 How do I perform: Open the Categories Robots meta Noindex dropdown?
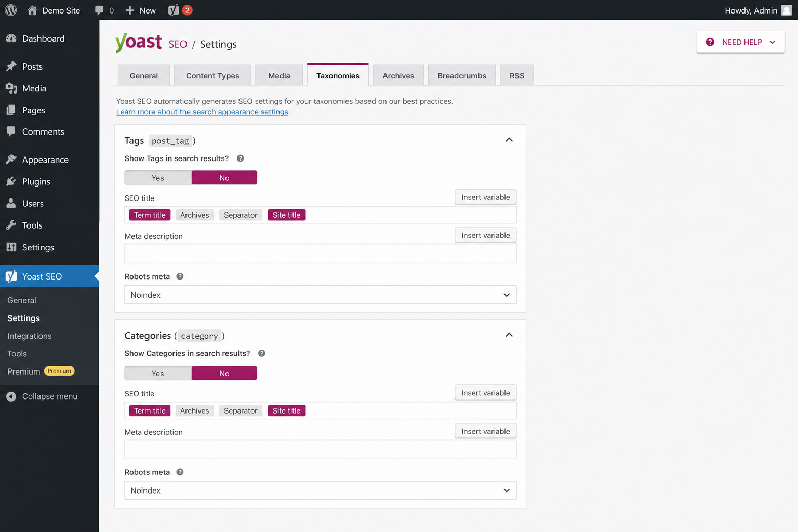321,490
